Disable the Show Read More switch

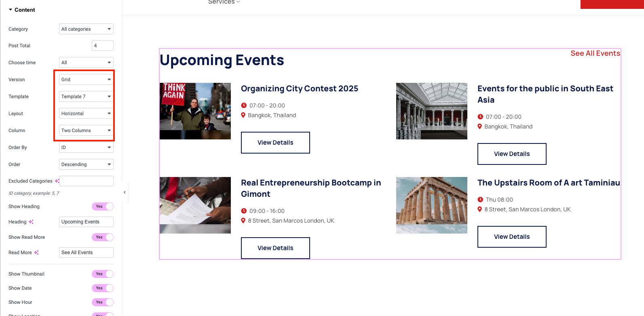click(x=103, y=237)
